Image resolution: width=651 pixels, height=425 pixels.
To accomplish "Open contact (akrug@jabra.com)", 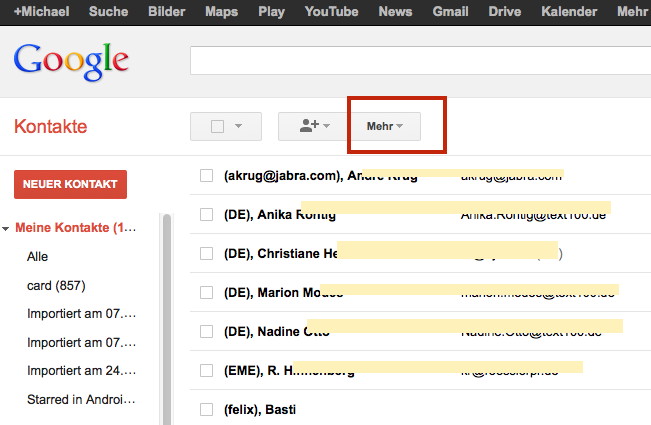I will point(321,176).
